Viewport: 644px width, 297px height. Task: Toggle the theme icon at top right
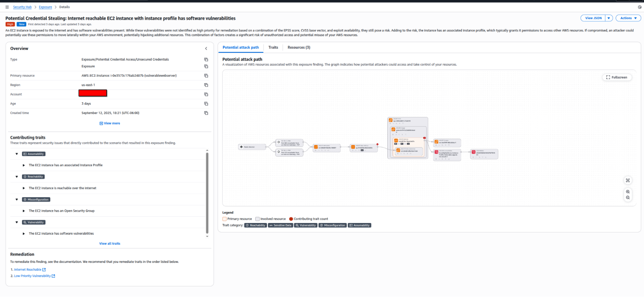(639, 7)
